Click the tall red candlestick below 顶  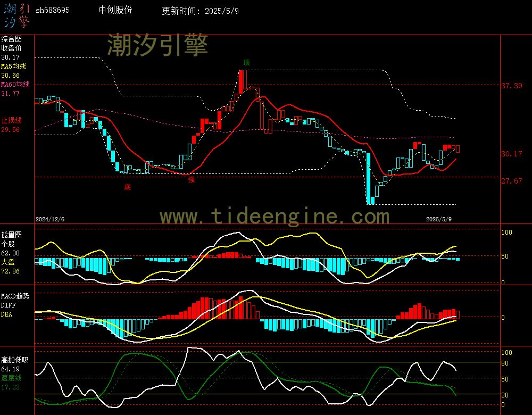tap(241, 82)
